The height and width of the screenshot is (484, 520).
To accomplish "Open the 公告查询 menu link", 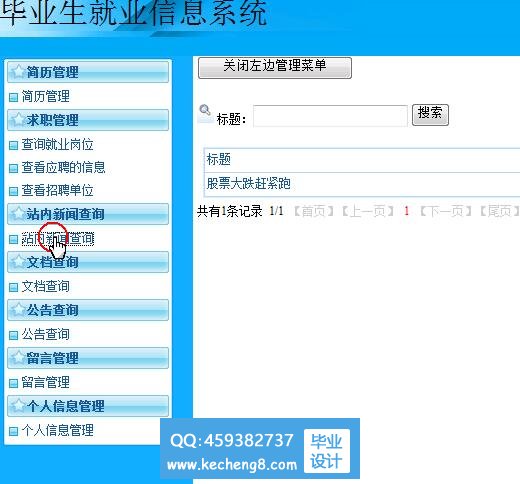I will 46,334.
